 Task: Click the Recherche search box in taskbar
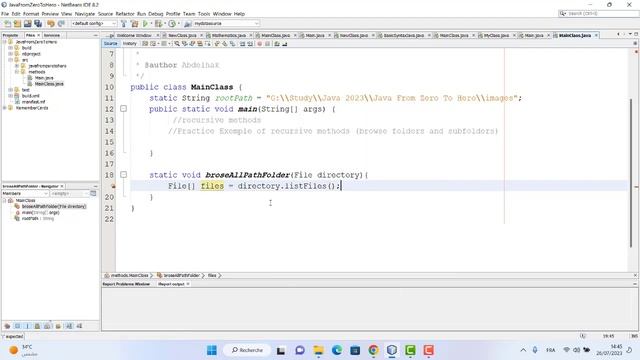(248, 350)
